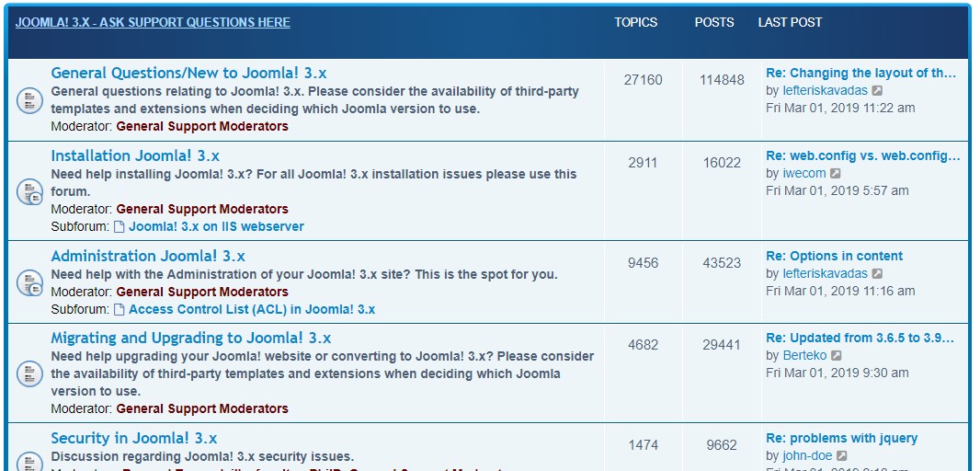Screen dimensions: 980x471
Task: View iwecom user profile
Action: click(x=804, y=173)
